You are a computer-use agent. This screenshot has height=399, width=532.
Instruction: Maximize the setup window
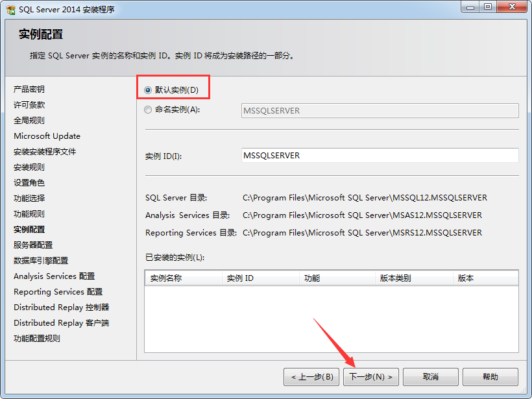point(487,6)
